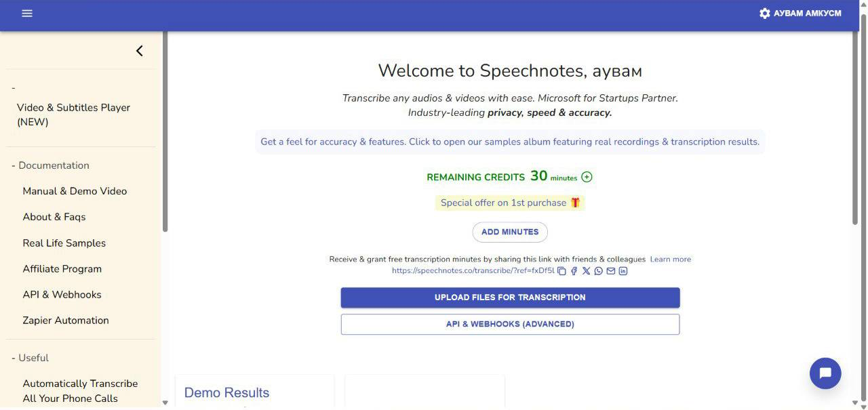Open the Special offer on 1st purchase link
Screen dimensions: 868x410
click(509, 203)
